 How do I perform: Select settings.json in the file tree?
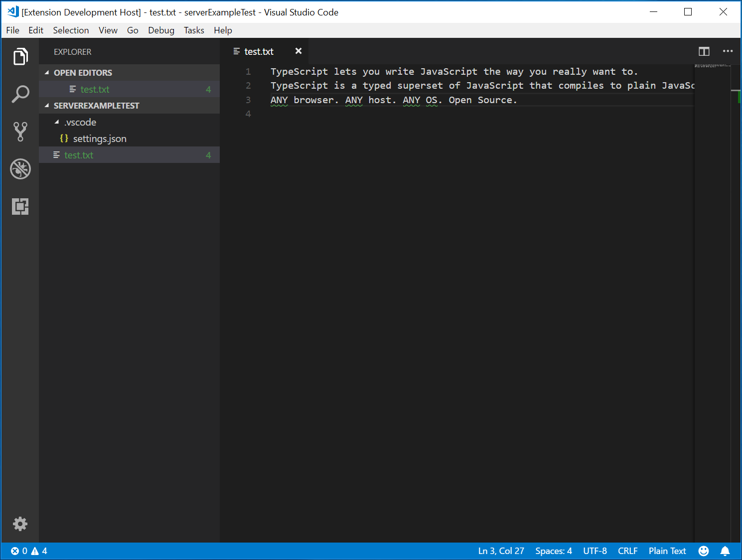click(x=100, y=139)
